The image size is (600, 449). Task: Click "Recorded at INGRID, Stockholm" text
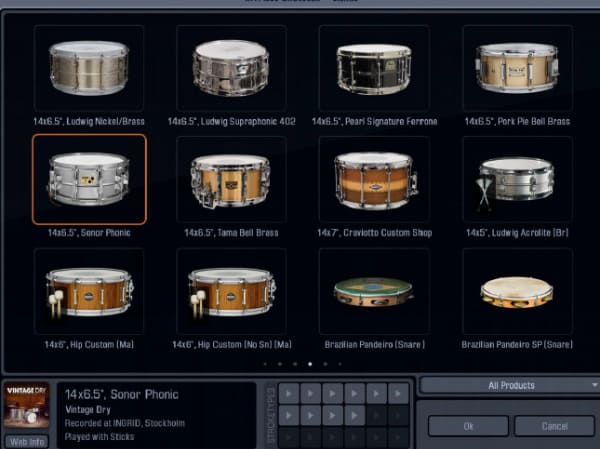(125, 423)
